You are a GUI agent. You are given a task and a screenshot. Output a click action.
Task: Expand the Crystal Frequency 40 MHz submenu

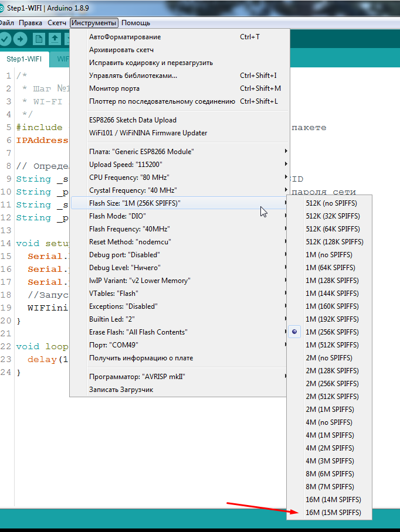pyautogui.click(x=180, y=190)
